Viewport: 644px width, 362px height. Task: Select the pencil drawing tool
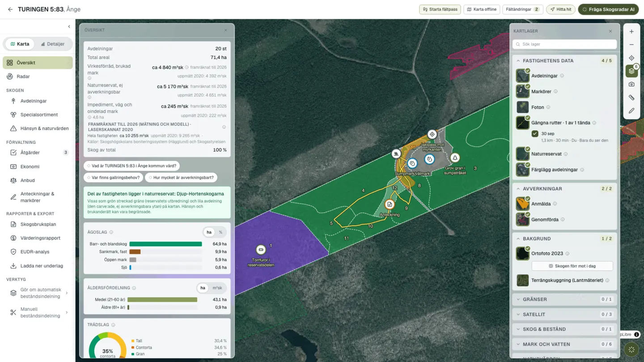pos(631,111)
